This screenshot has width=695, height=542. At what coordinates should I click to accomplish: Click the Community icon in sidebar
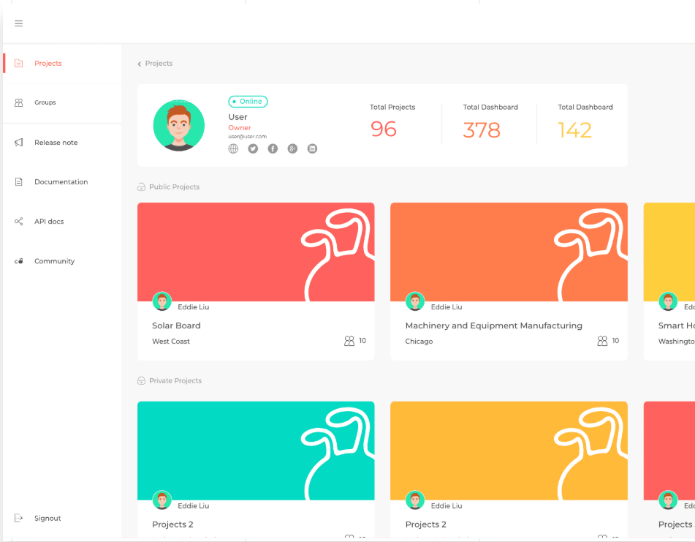click(x=19, y=261)
